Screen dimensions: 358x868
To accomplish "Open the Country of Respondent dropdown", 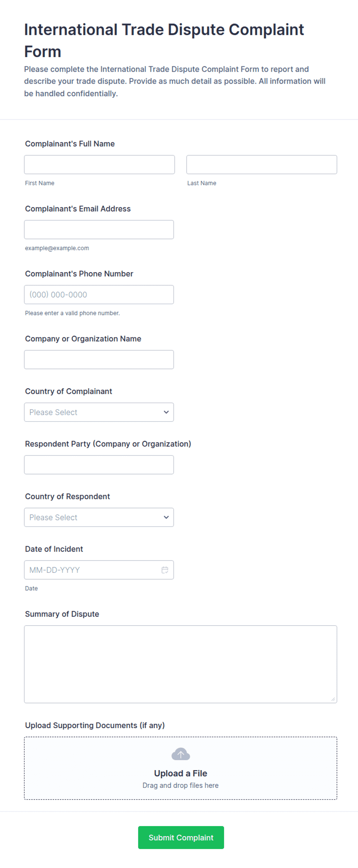I will 99,517.
